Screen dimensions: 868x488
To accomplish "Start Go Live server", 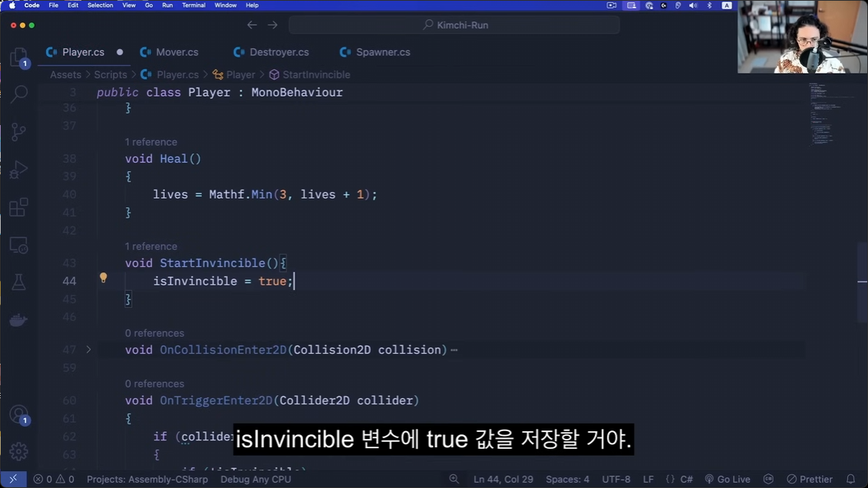I will pos(728,479).
